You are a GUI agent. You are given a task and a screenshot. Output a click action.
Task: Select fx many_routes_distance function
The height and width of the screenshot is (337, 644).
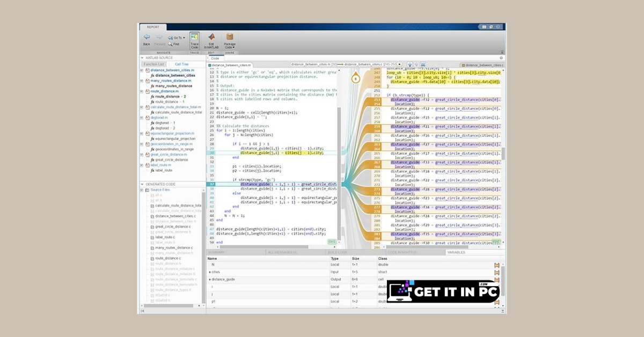pos(171,86)
